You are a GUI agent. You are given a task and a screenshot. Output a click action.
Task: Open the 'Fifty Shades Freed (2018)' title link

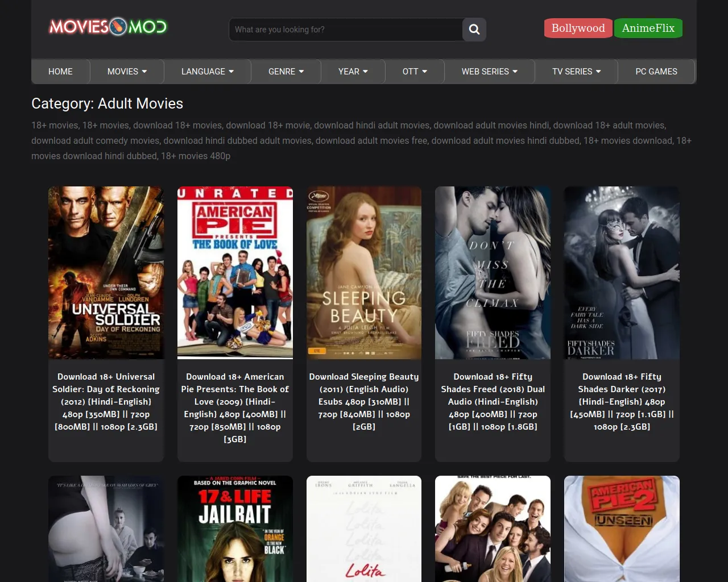point(493,401)
